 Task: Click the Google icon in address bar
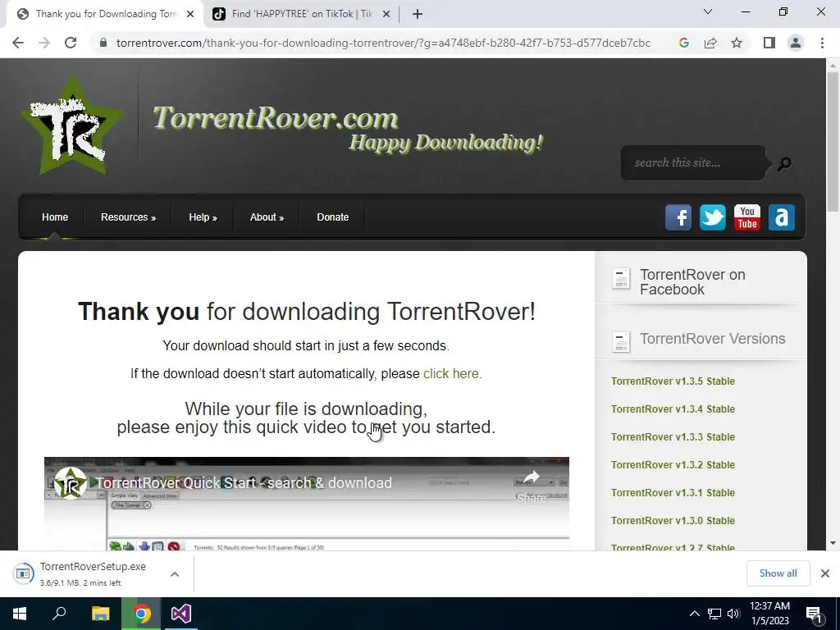pos(684,43)
